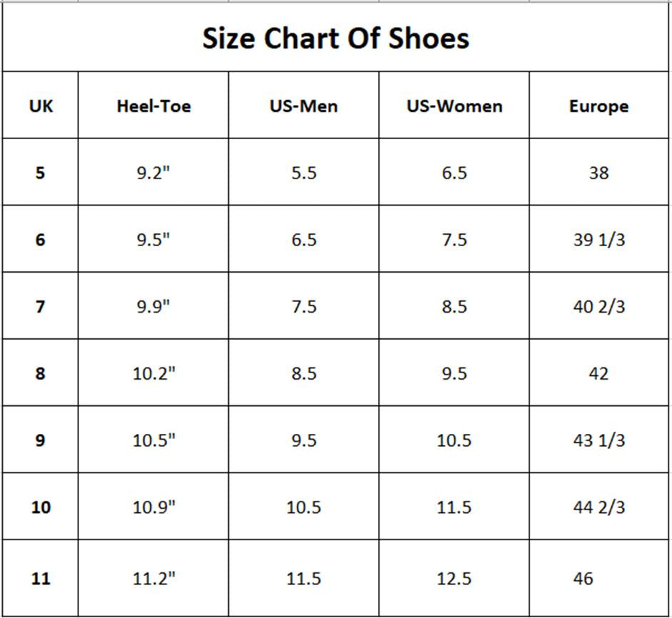Image resolution: width=672 pixels, height=618 pixels.
Task: Click the 10.9" heel-toe cell
Action: [x=153, y=507]
